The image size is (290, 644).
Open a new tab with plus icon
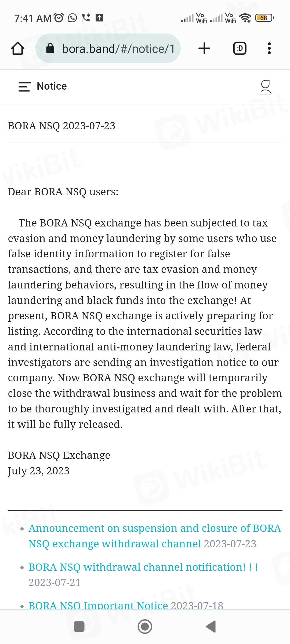[204, 49]
